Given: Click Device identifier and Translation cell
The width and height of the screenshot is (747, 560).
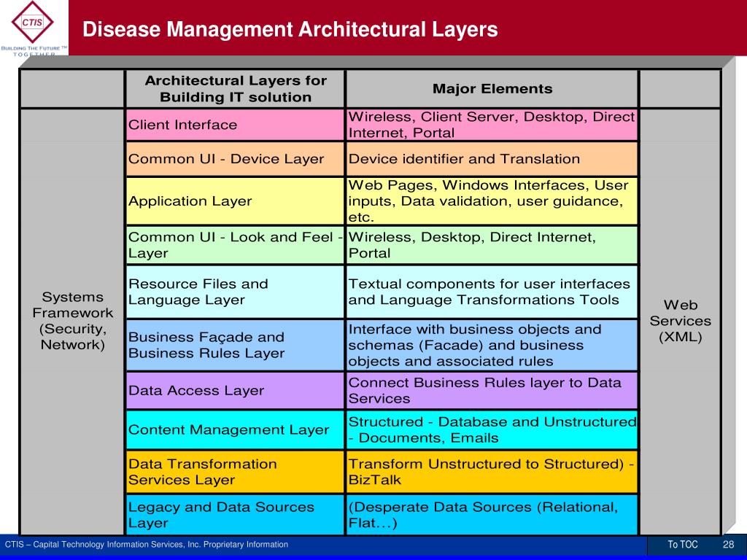Looking at the screenshot, I should tap(492, 159).
